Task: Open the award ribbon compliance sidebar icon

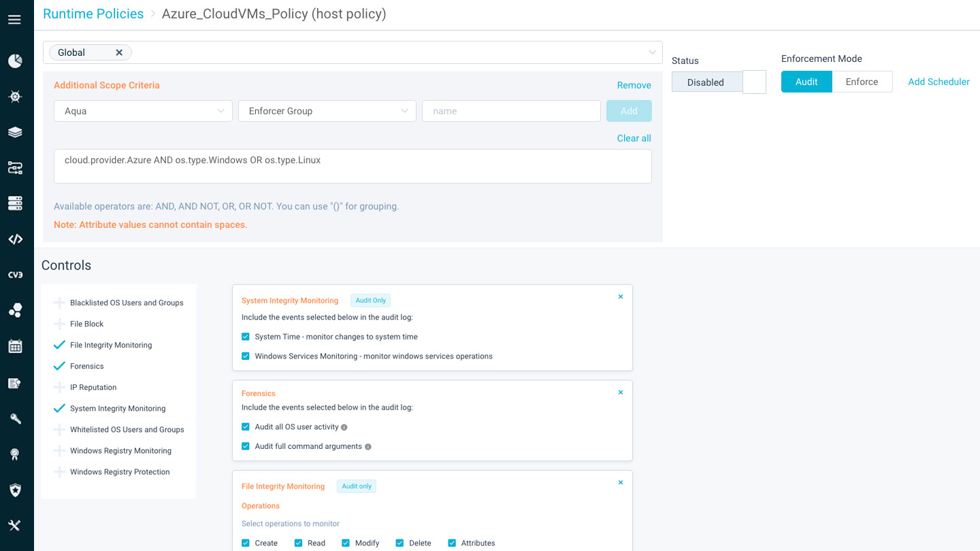Action: [x=15, y=454]
